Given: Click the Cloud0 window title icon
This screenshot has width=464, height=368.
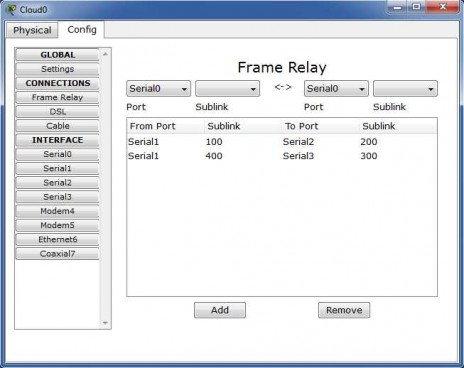Looking at the screenshot, I should (11, 10).
